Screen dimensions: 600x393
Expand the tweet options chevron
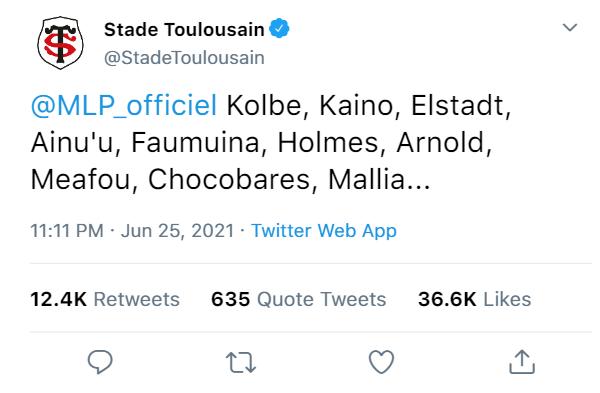570,28
